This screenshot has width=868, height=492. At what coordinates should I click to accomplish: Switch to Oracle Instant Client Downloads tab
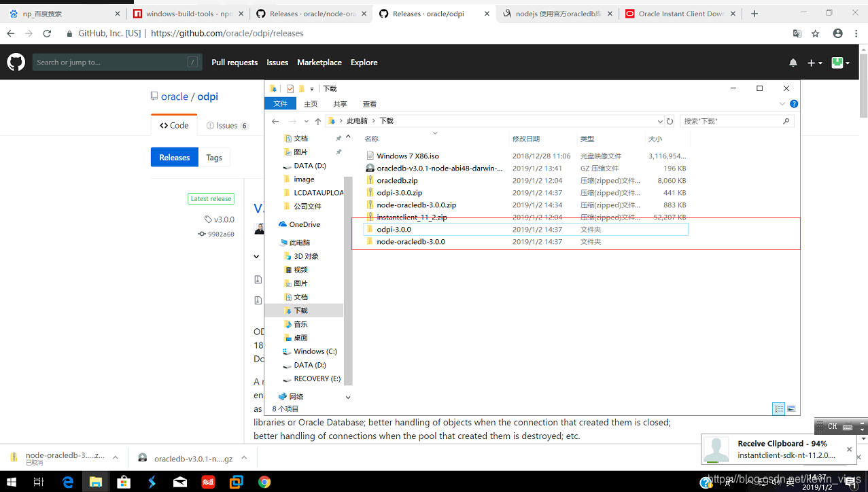click(x=681, y=14)
